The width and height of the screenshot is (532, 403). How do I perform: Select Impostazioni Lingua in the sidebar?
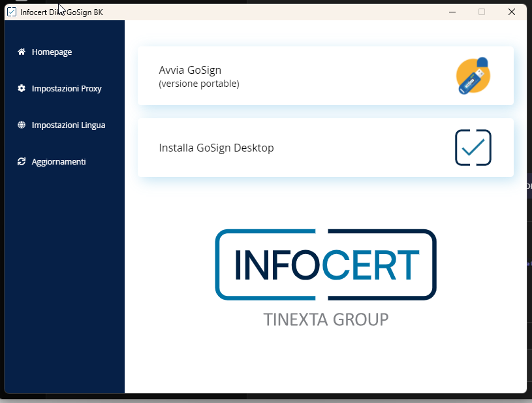(x=68, y=125)
